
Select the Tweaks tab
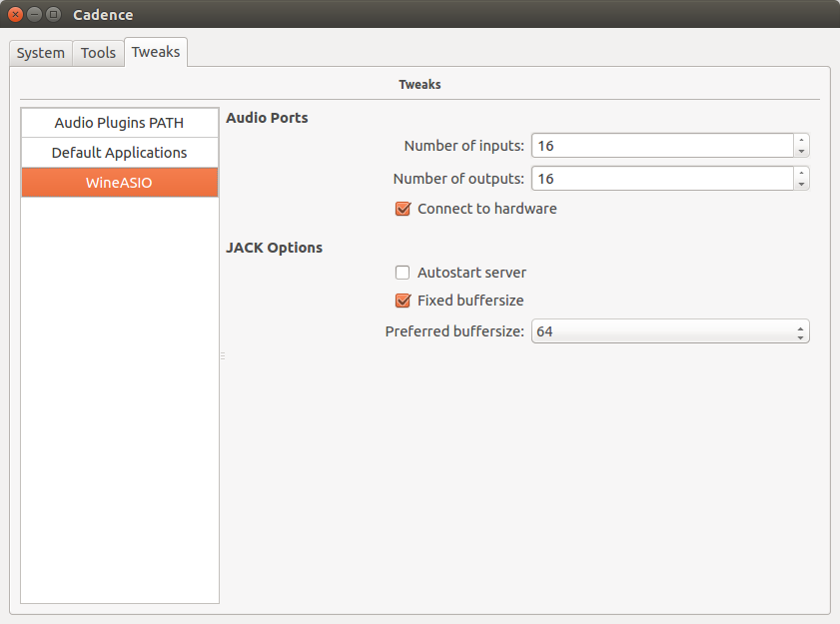[x=156, y=52]
